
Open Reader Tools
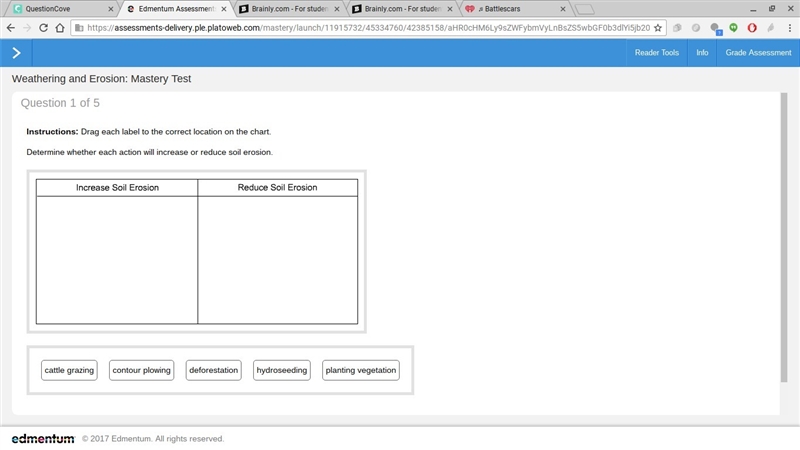click(x=657, y=53)
